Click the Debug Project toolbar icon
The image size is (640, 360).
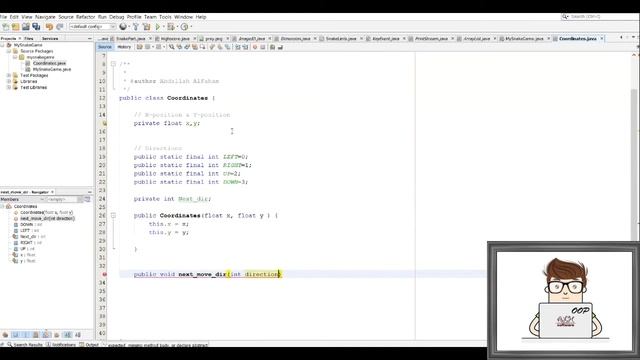click(x=171, y=27)
